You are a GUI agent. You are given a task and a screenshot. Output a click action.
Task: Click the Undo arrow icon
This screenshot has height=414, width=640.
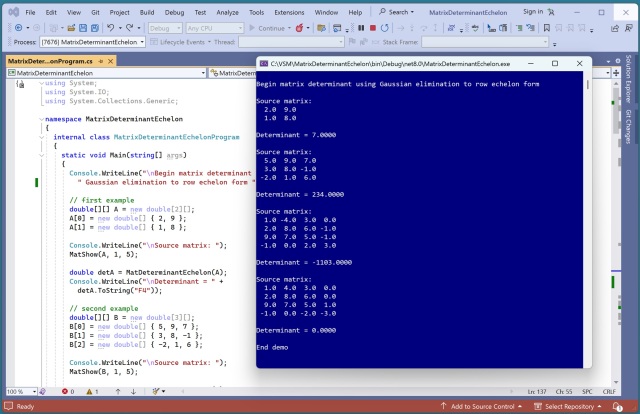point(111,28)
